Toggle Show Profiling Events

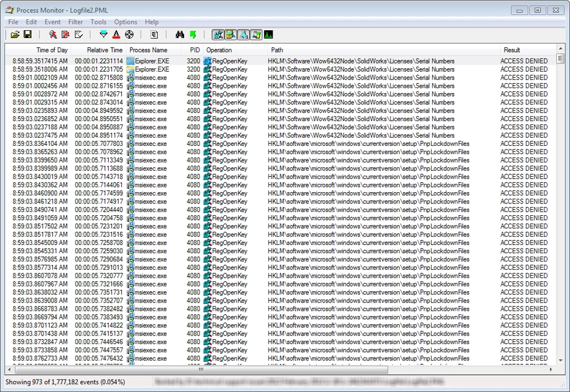point(268,34)
